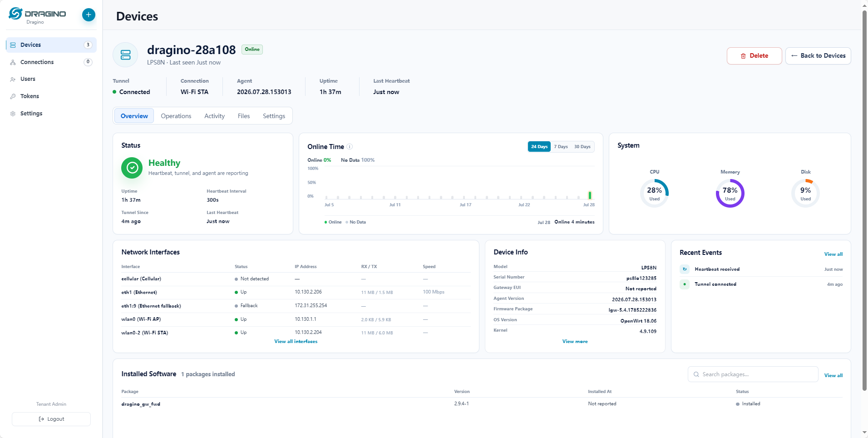Screen dimensions: 868x438
Task: Click the Wi-Fi STA connection value
Action: tap(194, 92)
